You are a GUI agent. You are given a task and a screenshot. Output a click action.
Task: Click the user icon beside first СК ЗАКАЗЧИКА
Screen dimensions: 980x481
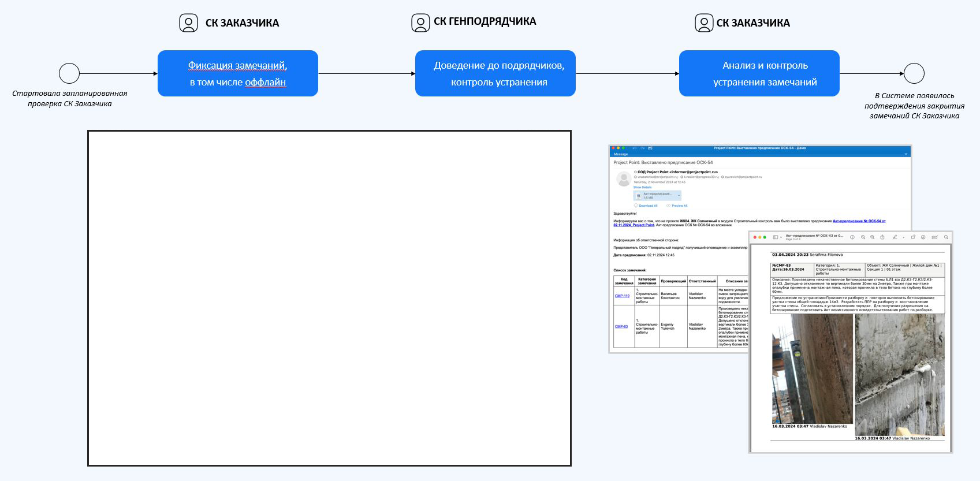pos(188,23)
